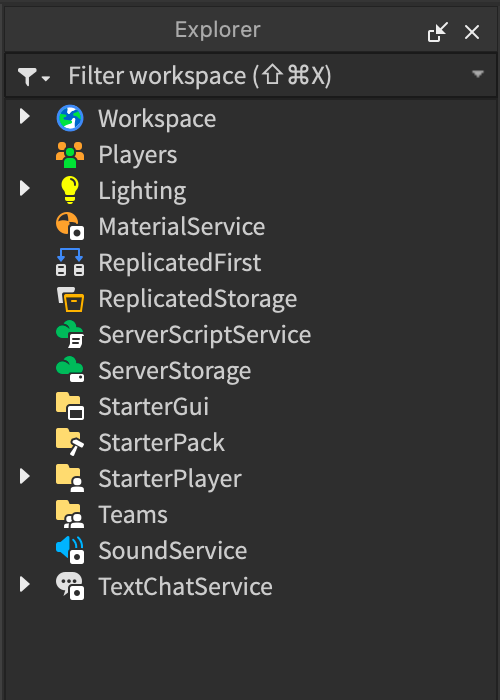500x700 pixels.
Task: Pop out the Explorer panel
Action: coord(438,32)
